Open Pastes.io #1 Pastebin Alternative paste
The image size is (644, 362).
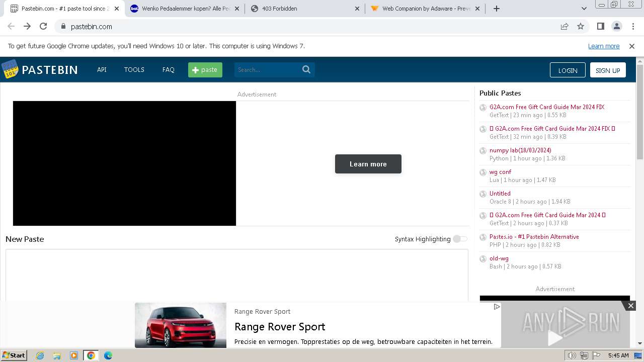click(x=534, y=237)
